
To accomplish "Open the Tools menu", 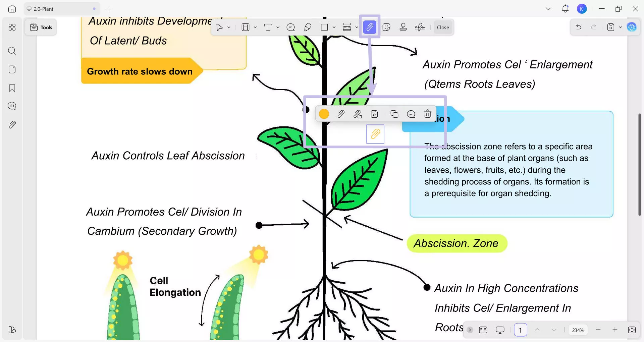I will tap(41, 27).
